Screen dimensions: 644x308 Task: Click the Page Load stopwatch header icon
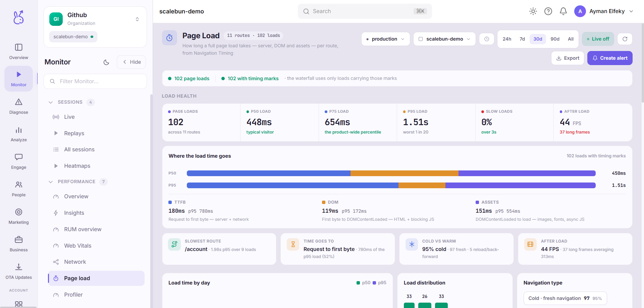click(169, 38)
